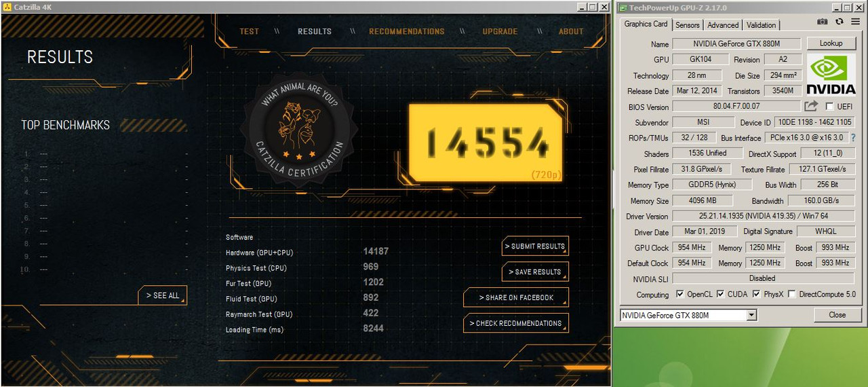Click the Digital Signature WHQL field

pos(826,232)
